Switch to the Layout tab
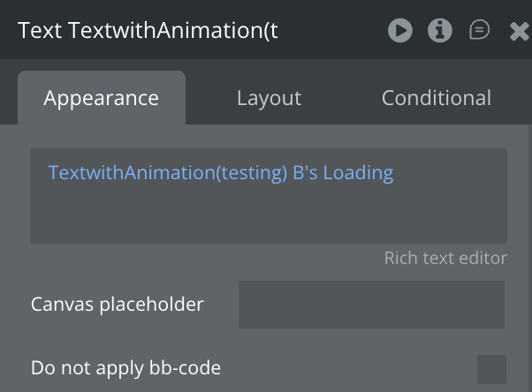Image resolution: width=532 pixels, height=392 pixels. (269, 98)
